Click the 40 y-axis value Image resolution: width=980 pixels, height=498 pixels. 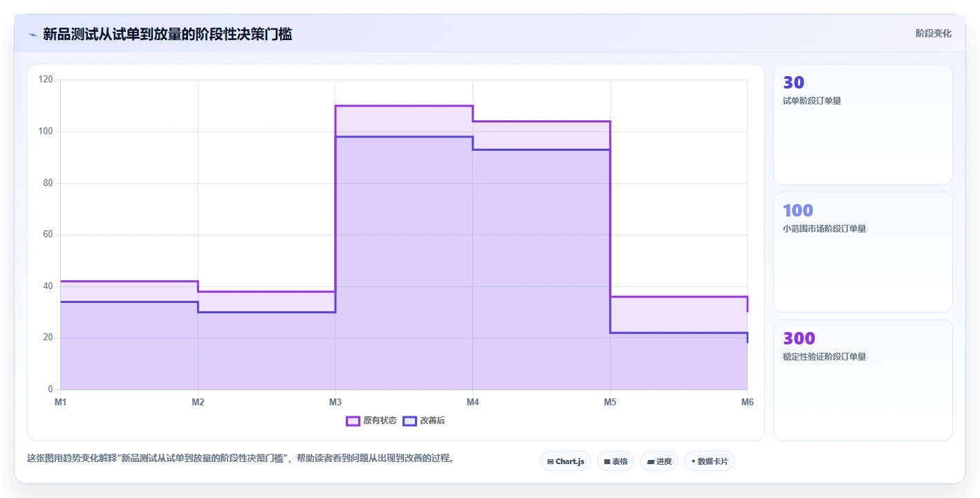click(48, 286)
